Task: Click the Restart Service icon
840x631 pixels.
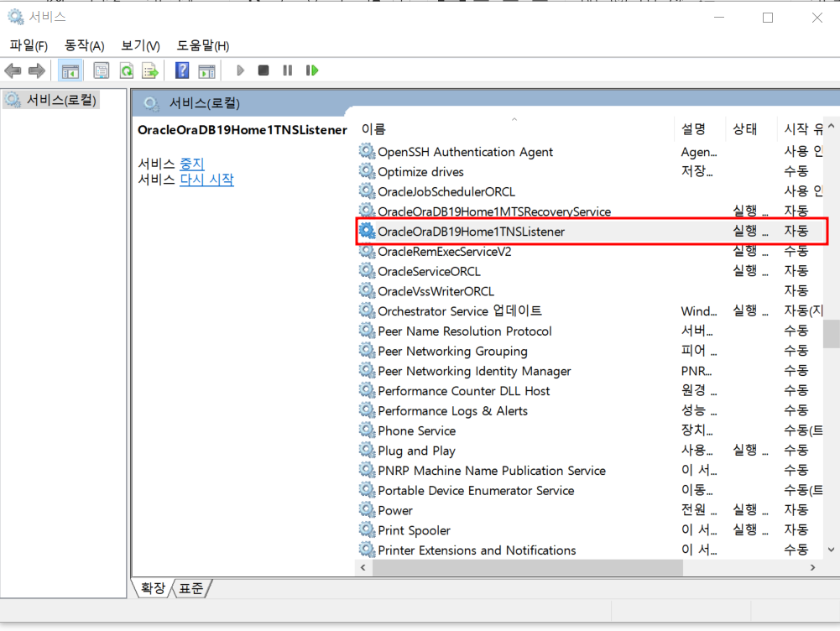Action: click(x=312, y=70)
